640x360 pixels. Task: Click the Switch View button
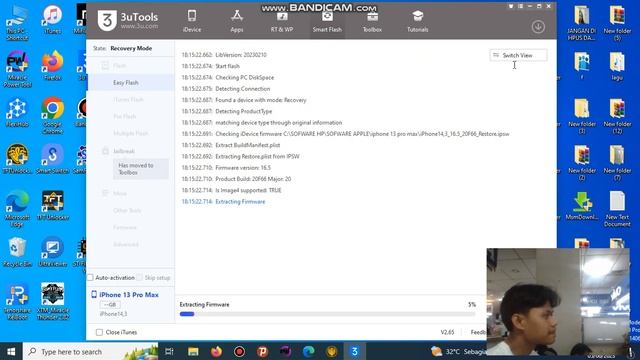coord(518,55)
